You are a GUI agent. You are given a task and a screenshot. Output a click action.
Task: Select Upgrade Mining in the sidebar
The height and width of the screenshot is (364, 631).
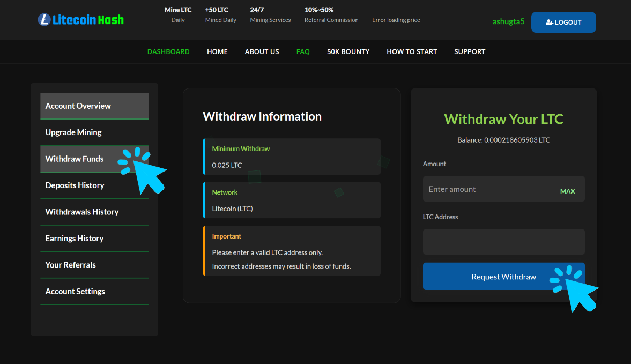click(72, 132)
